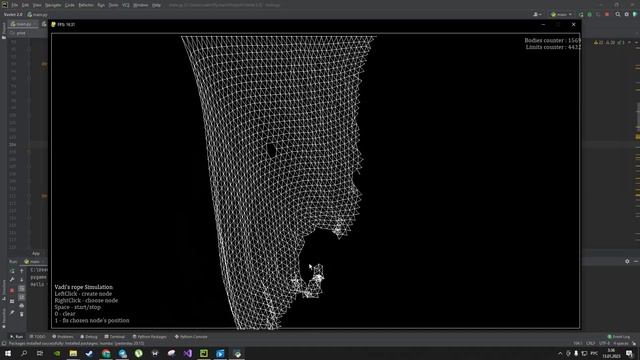
Task: Click the up arrow in Run console
Action: pyautogui.click(x=22, y=271)
